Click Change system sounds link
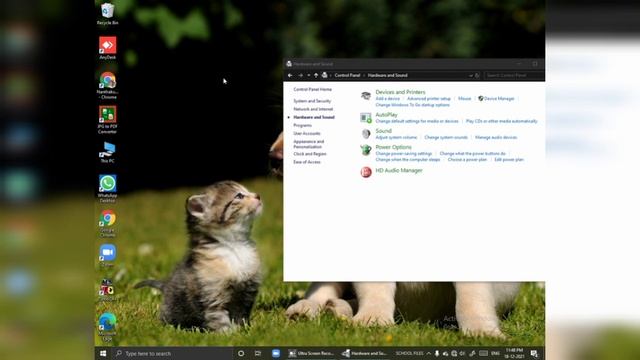640x360 pixels. [x=446, y=138]
